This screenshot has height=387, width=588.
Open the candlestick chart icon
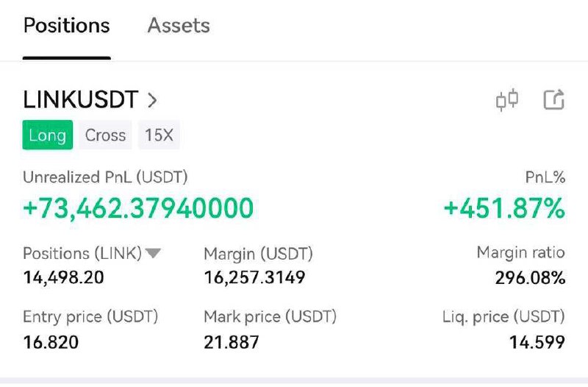coord(507,100)
